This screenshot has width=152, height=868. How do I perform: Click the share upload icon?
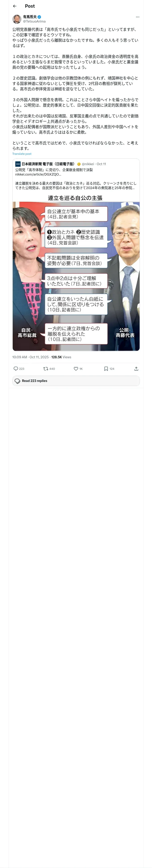click(x=136, y=369)
